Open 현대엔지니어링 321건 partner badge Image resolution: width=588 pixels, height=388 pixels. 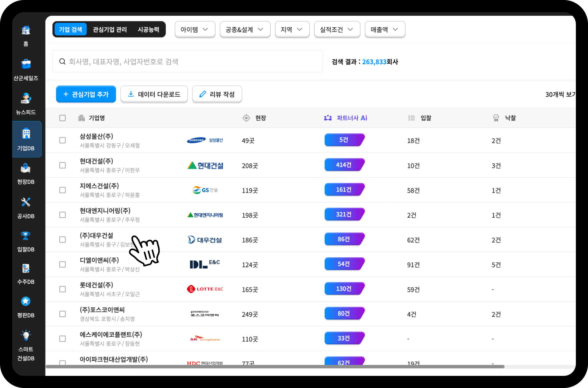344,214
